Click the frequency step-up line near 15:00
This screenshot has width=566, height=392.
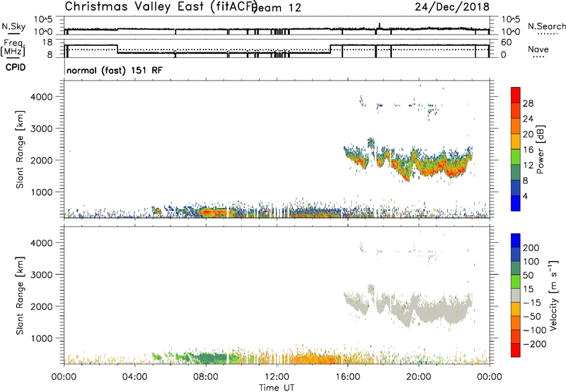[x=330, y=49]
